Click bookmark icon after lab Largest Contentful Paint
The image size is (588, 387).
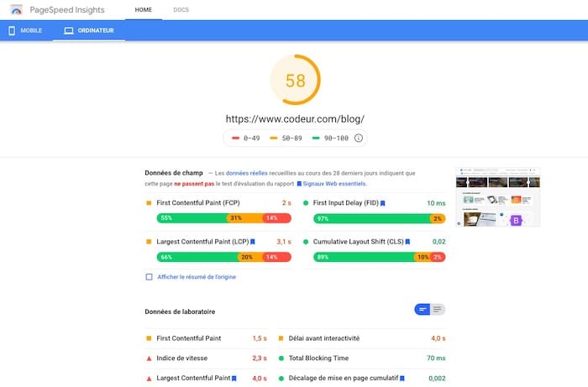pos(234,379)
